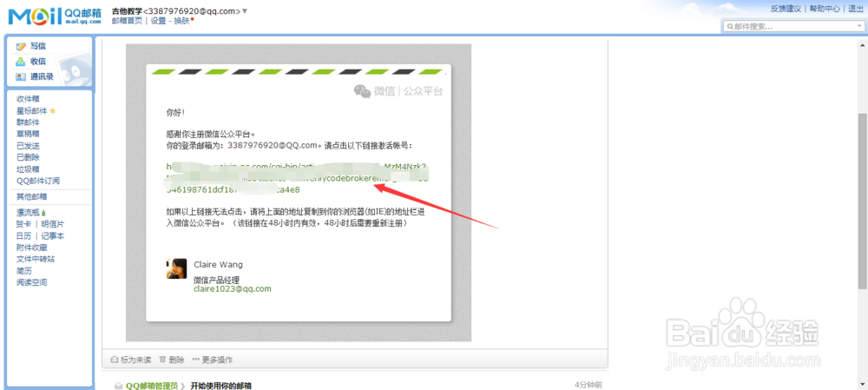The width and height of the screenshot is (868, 390).
Task: Open the 更多操作 menu
Action: 213,360
